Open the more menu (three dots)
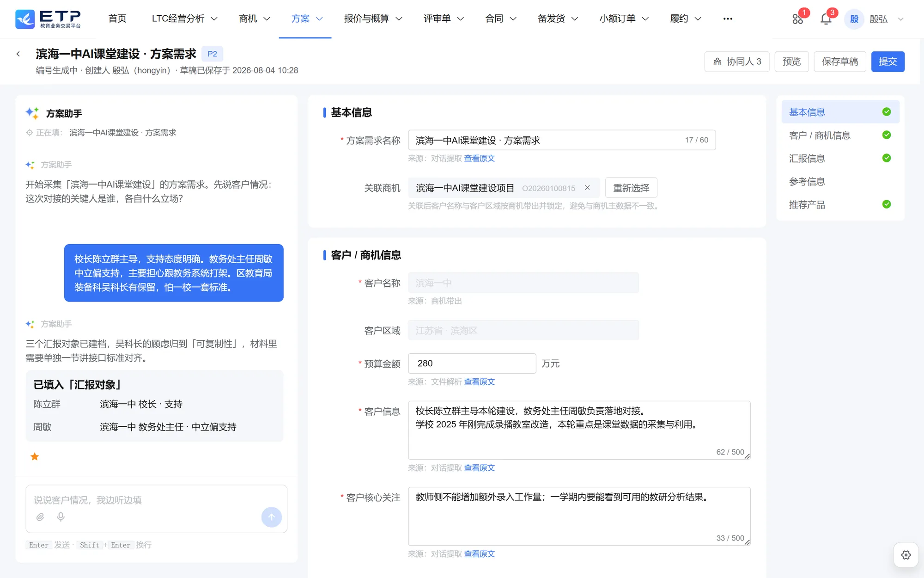 (728, 19)
